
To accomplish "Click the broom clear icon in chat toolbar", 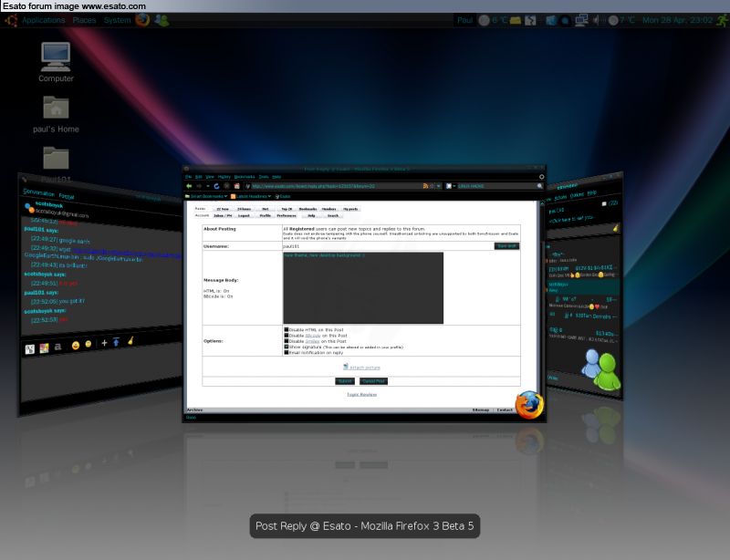I will coord(130,340).
